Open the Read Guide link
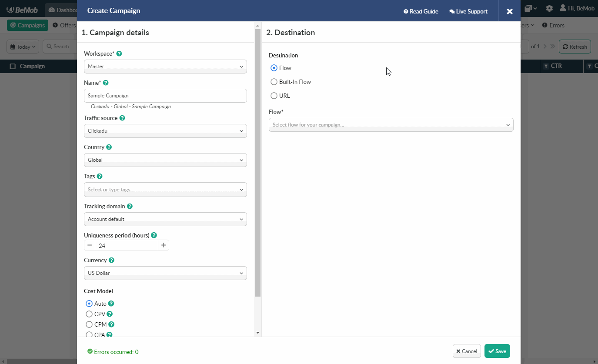 [x=421, y=11]
